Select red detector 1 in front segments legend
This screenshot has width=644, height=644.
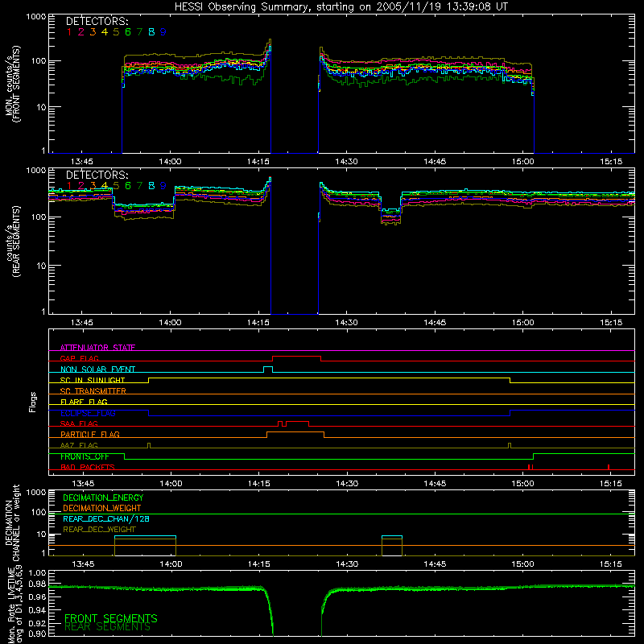(x=69, y=32)
